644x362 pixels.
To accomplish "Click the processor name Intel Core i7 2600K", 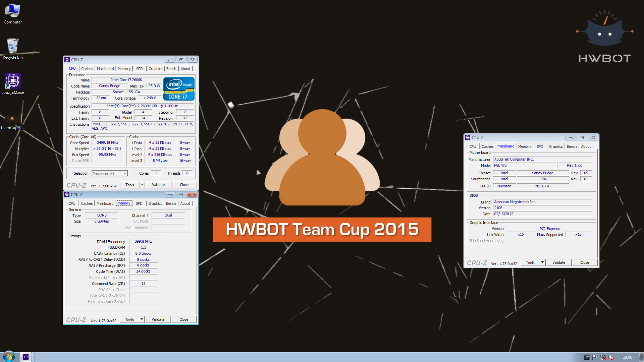I will pos(126,80).
